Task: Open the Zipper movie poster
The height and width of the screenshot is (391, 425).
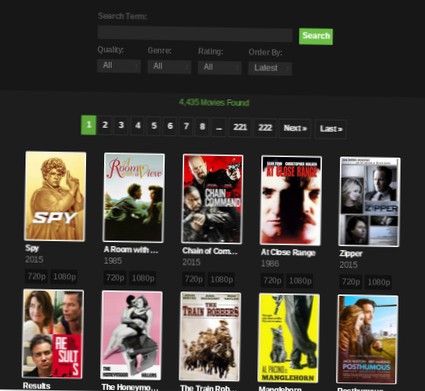Action: click(x=369, y=202)
